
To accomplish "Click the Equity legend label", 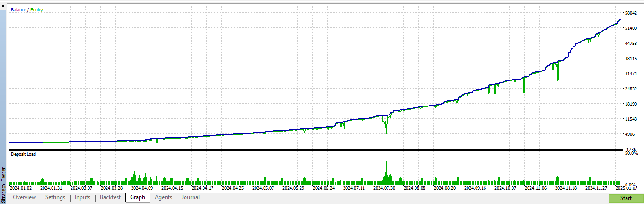I will point(36,9).
